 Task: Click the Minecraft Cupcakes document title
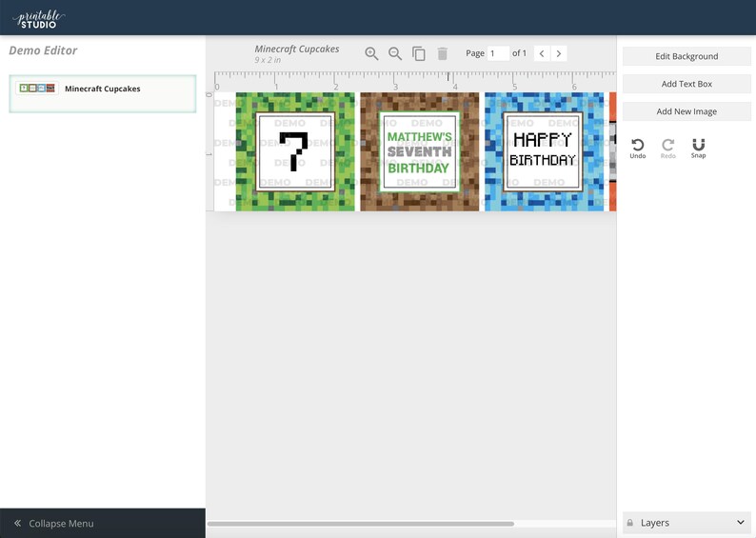[x=297, y=50]
